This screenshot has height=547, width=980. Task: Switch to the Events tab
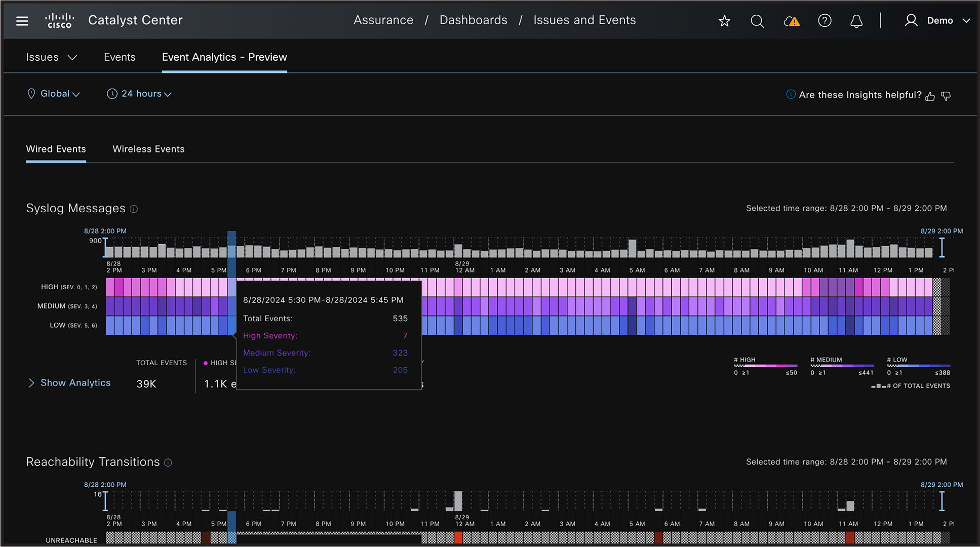pyautogui.click(x=120, y=57)
